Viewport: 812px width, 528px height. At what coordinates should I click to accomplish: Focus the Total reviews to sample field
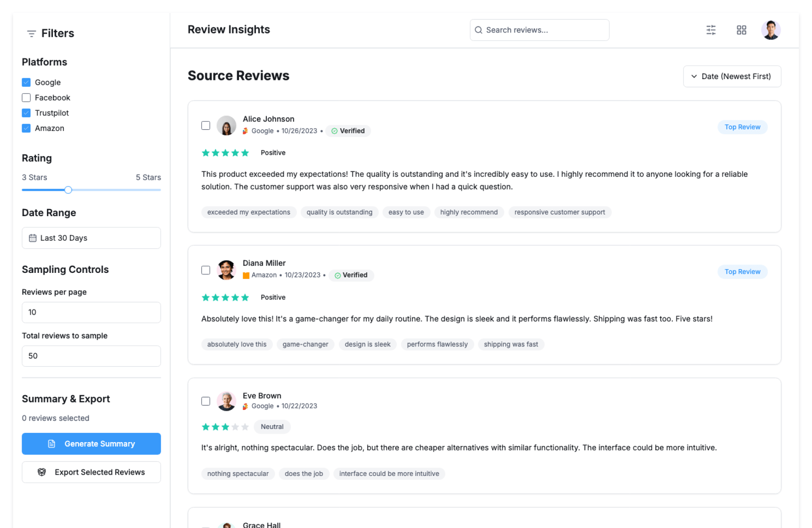[x=91, y=356]
